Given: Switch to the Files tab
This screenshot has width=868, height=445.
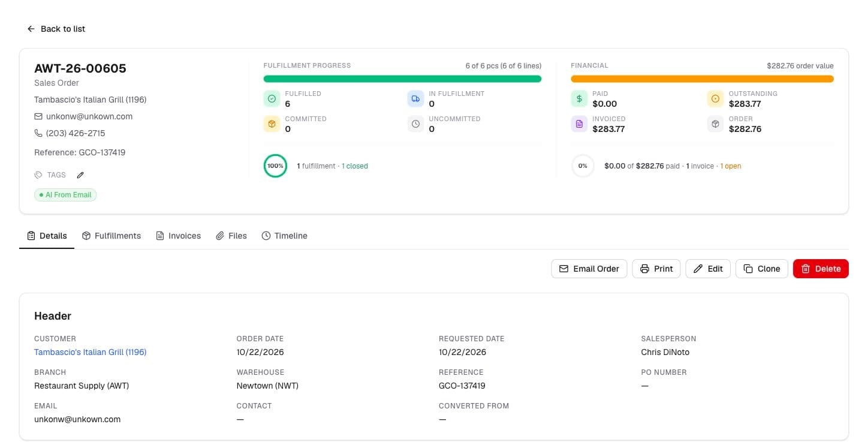Looking at the screenshot, I should point(231,236).
